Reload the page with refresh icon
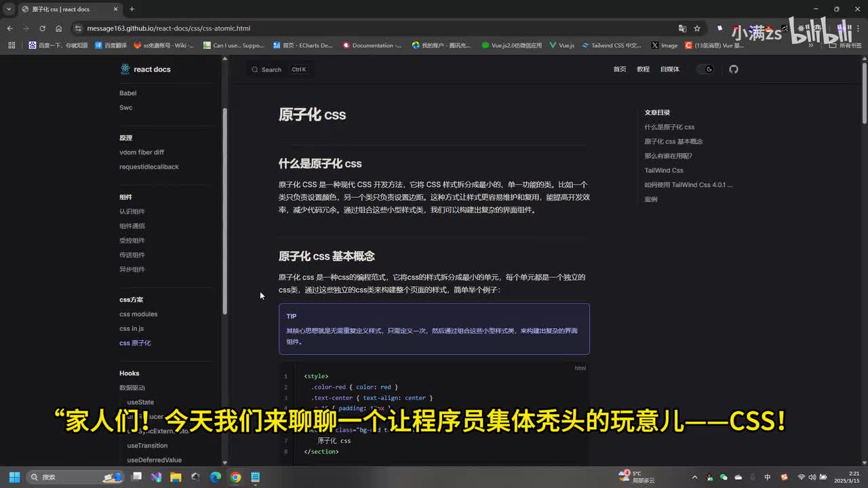The height and width of the screenshot is (488, 868). click(42, 28)
